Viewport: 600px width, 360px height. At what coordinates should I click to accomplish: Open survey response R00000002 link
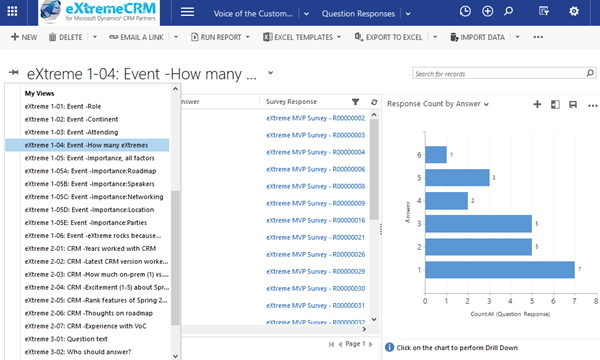(316, 118)
